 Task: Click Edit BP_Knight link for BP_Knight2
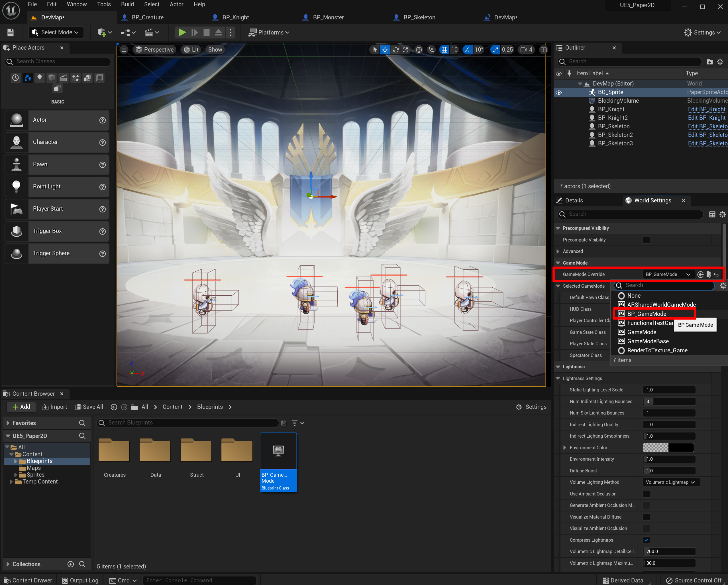point(706,118)
